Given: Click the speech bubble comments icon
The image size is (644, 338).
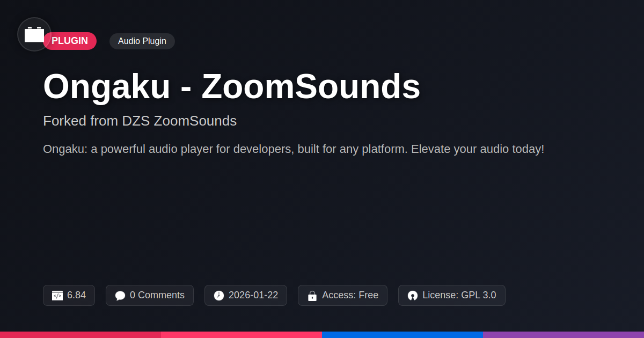Looking at the screenshot, I should click(120, 296).
